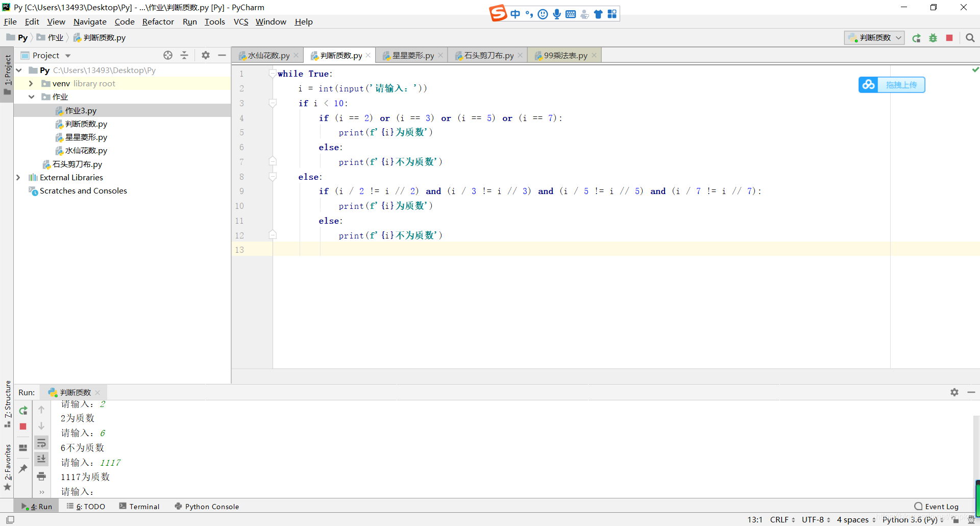The image size is (980, 526).
Task: Open Project panel settings gear
Action: click(x=206, y=55)
